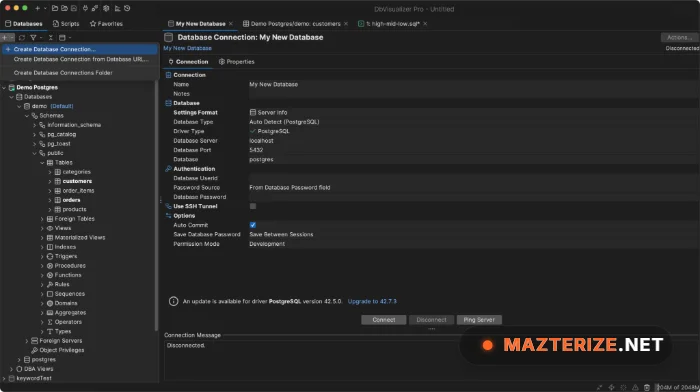Click the Functions icon in the tree
This screenshot has height=392, width=700.
pyautogui.click(x=50, y=275)
